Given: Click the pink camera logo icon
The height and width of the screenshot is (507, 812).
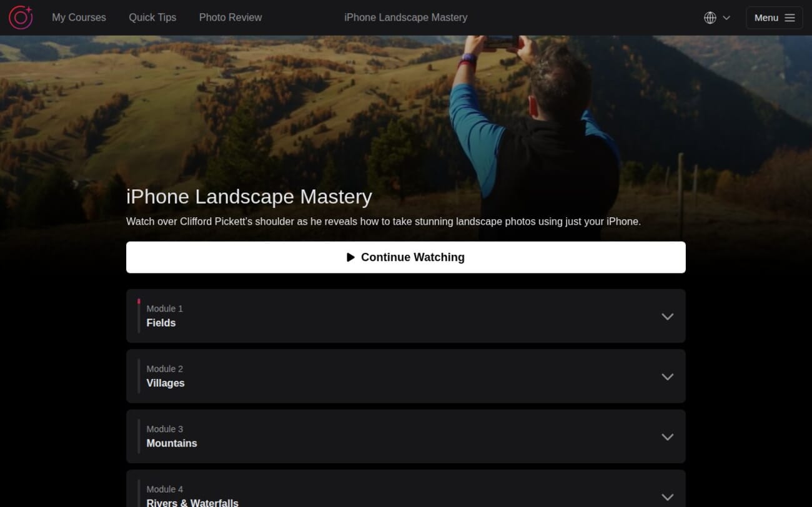Looking at the screenshot, I should point(21,17).
